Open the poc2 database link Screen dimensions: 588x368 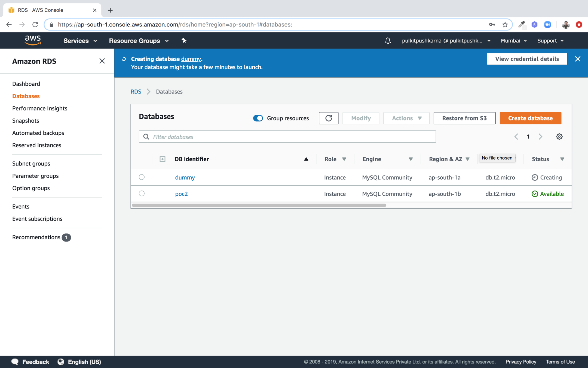181,194
